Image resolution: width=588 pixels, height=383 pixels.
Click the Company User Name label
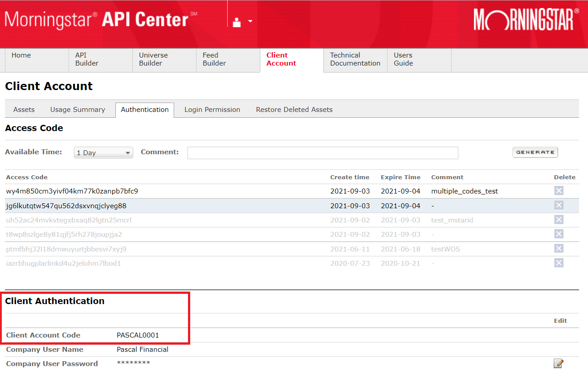click(x=45, y=350)
